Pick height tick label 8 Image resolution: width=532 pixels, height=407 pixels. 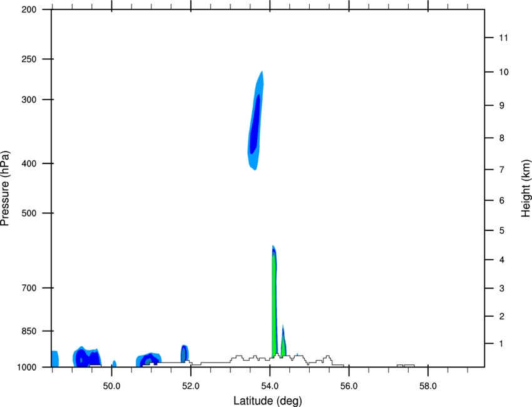[502, 138]
